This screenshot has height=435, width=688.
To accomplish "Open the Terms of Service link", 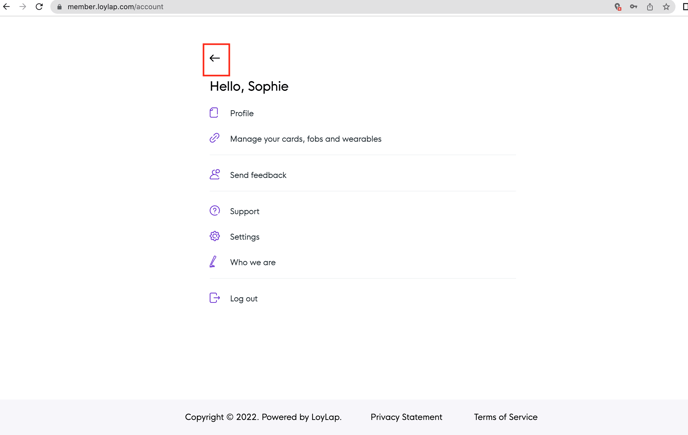I will click(505, 417).
